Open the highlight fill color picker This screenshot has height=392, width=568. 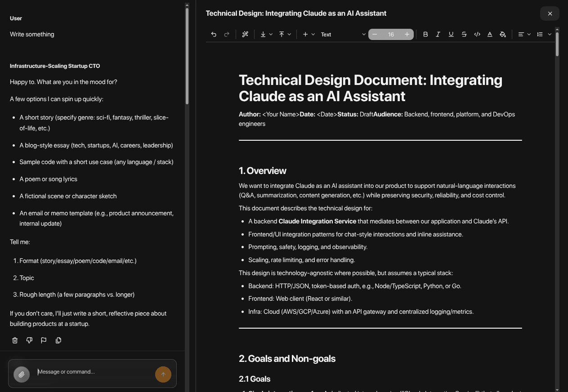click(503, 34)
